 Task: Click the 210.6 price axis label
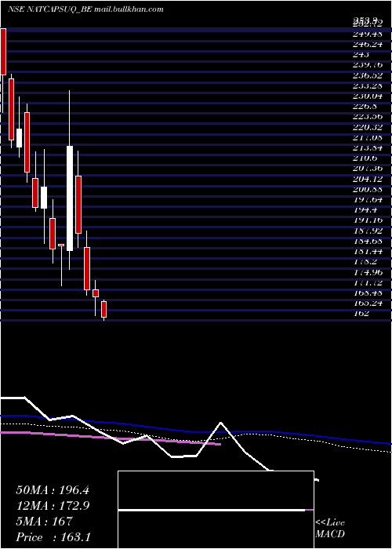pos(365,158)
